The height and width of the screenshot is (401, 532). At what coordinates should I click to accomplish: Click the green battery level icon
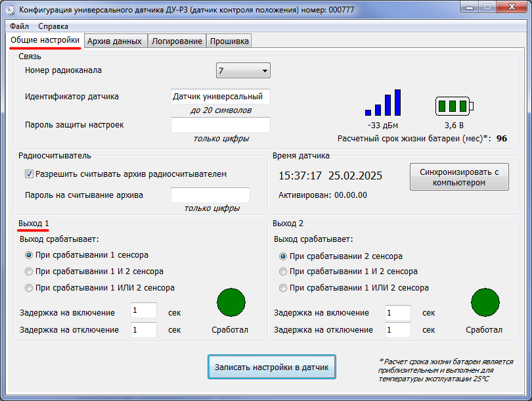(x=454, y=106)
